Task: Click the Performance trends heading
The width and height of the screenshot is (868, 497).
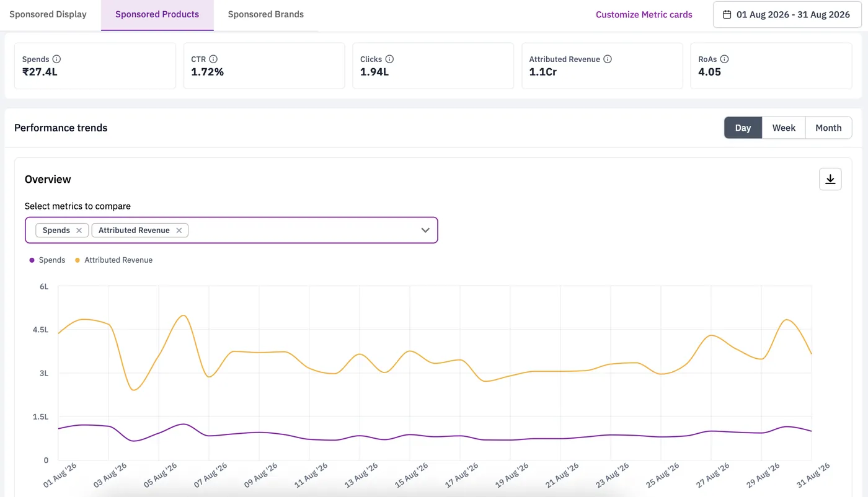Action: point(61,128)
